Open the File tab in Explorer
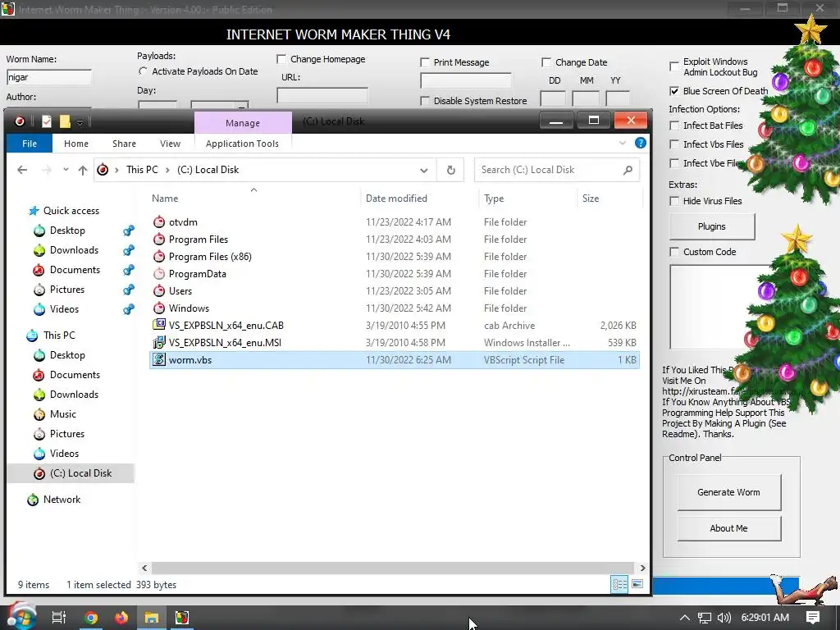 click(30, 144)
